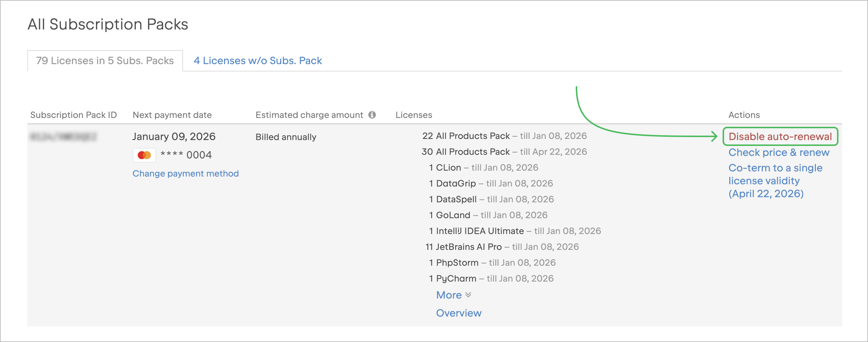868x342 pixels.
Task: Click Change payment method
Action: click(186, 173)
